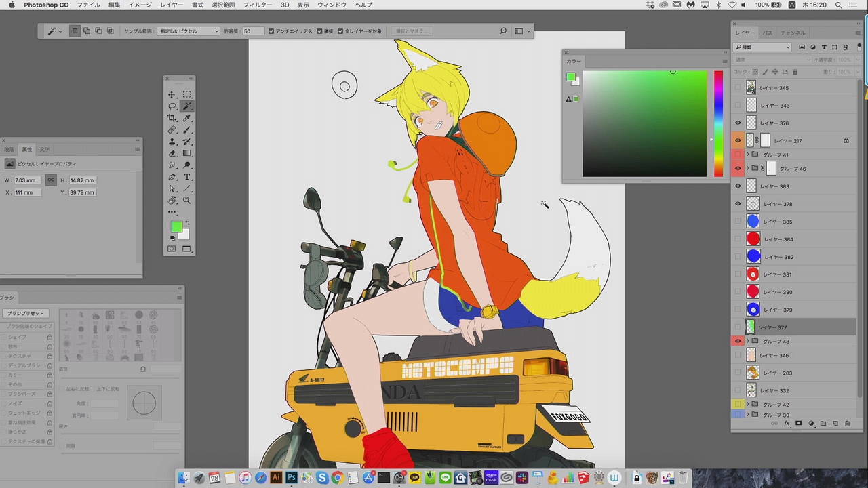Select the History Brush tool

coord(187,142)
